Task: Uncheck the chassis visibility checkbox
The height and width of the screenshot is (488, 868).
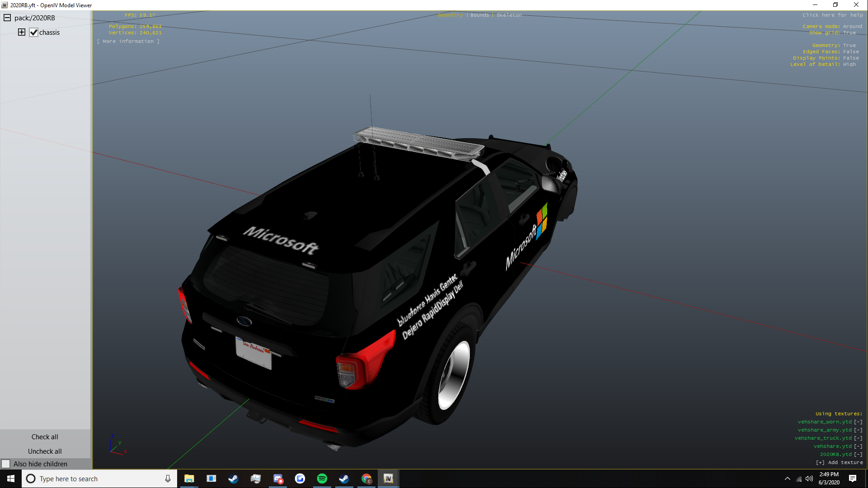Action: [34, 33]
